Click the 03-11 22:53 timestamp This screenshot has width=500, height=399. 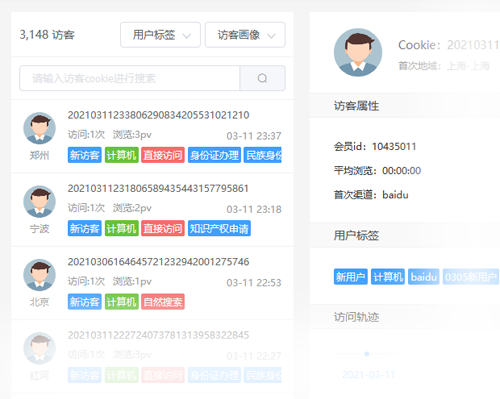pos(254,283)
